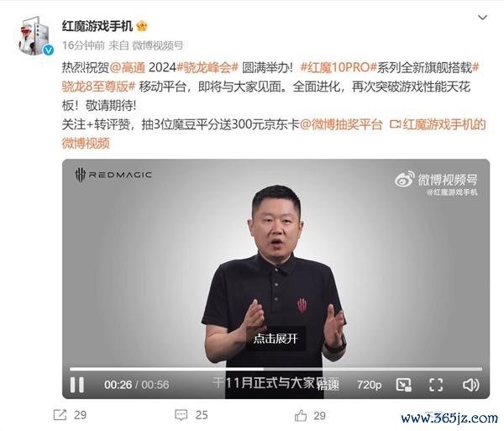
Task: Open the 红魔游戏手机 profile avatar
Action: [x=34, y=35]
